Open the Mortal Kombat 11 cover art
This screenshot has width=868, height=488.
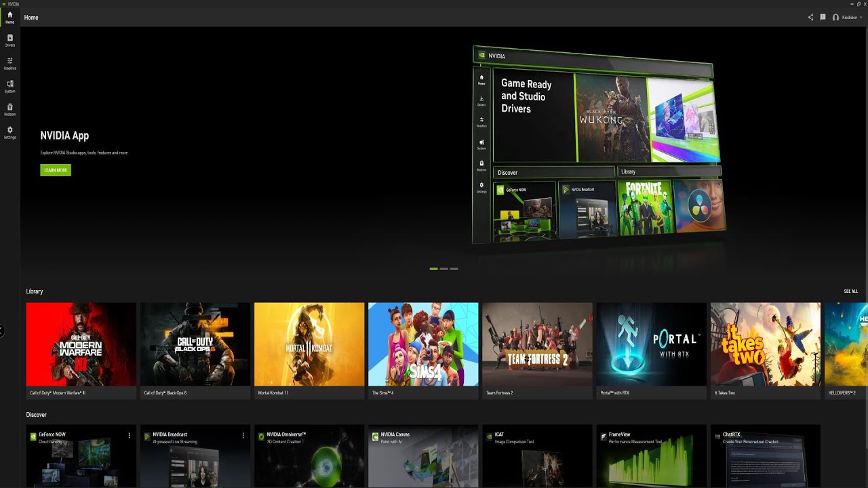click(x=309, y=344)
